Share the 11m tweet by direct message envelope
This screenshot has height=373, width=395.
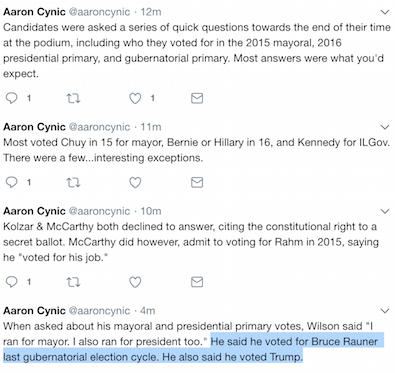click(x=197, y=182)
